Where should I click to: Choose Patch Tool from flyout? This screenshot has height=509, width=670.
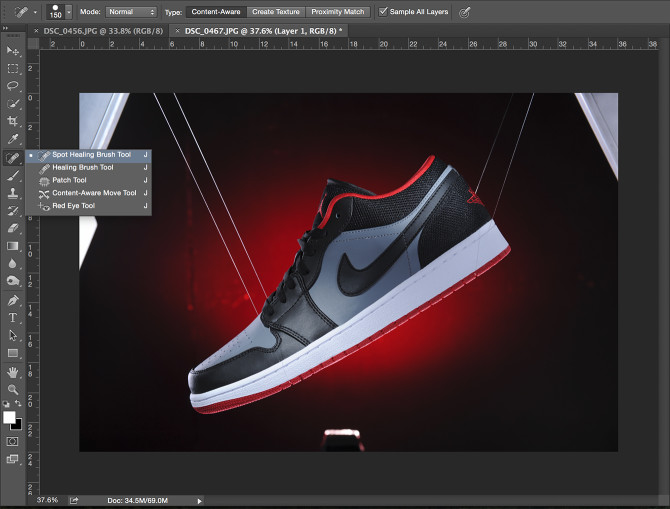(x=88, y=180)
